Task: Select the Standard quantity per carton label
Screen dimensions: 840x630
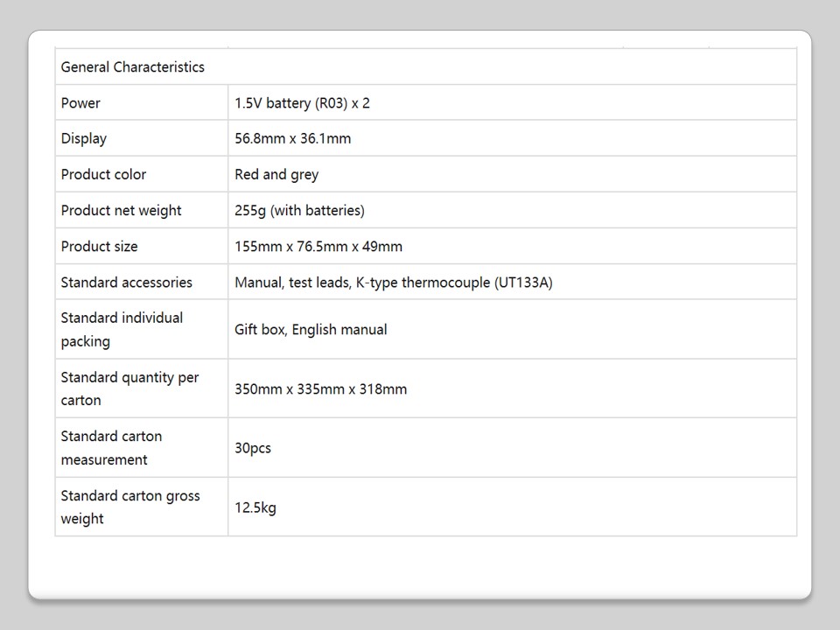Action: 129,388
